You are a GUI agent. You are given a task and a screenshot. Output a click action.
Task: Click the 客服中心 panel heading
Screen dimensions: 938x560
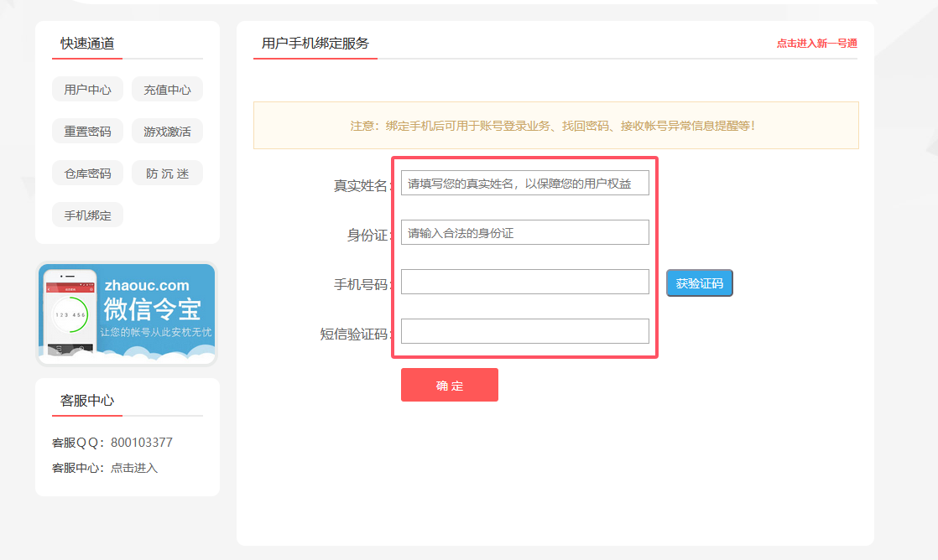coord(87,401)
